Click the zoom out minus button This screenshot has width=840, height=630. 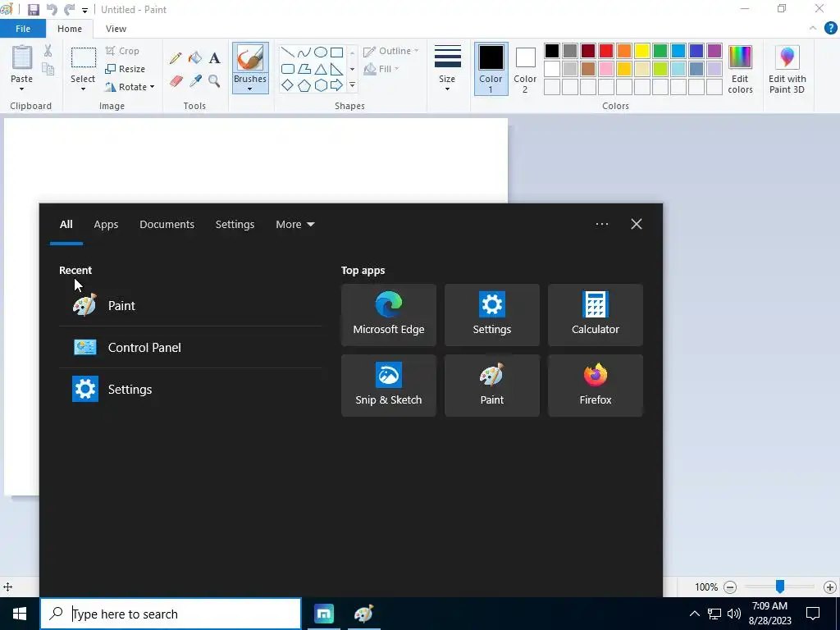tap(729, 587)
